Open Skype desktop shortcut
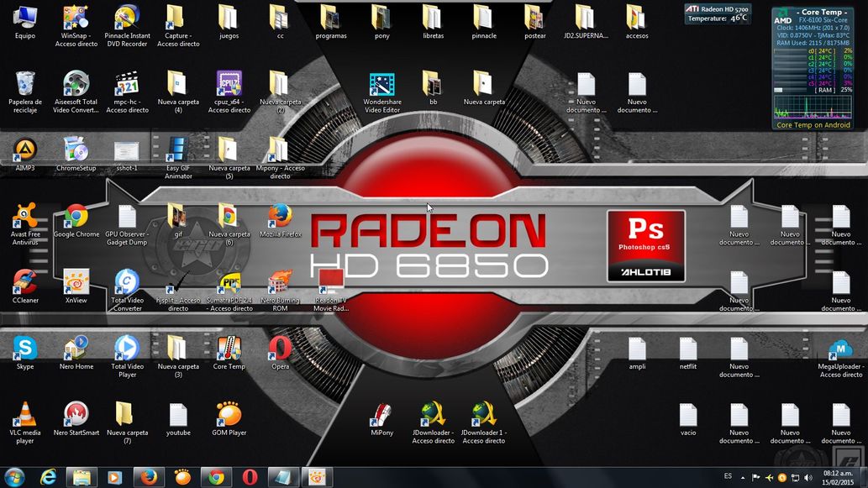868x488 pixels. [x=25, y=348]
